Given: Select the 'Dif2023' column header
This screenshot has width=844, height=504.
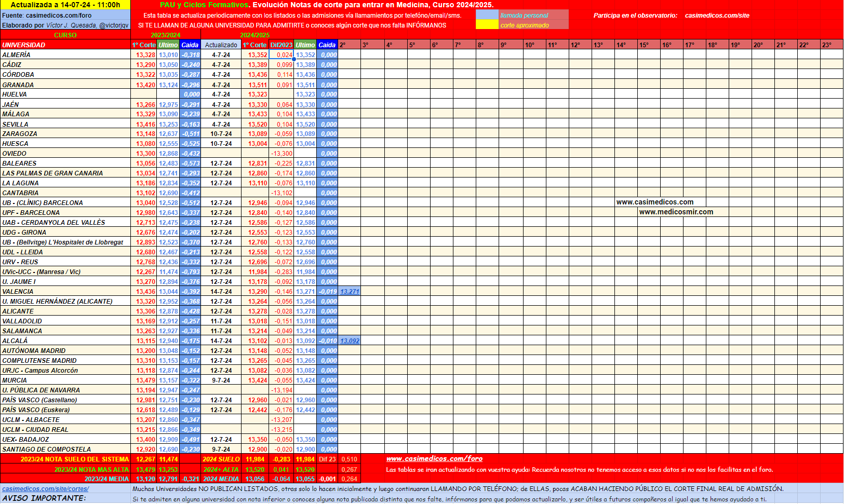Looking at the screenshot, I should click(x=281, y=45).
